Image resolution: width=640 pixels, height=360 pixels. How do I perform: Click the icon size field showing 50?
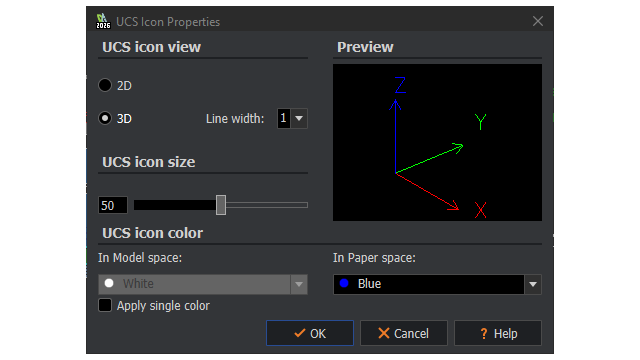point(113,205)
